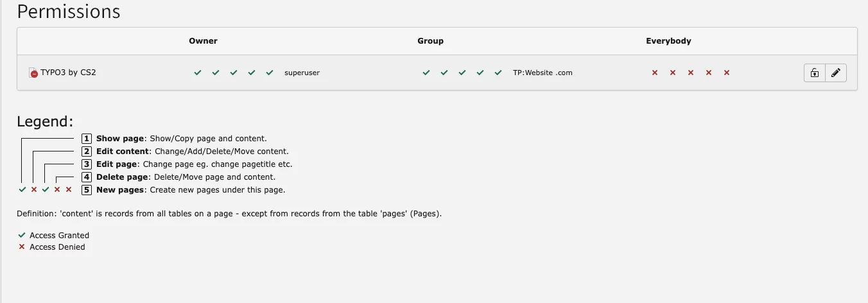Click the lock button for TYPO3 by CS2
The image size is (868, 303).
point(814,73)
